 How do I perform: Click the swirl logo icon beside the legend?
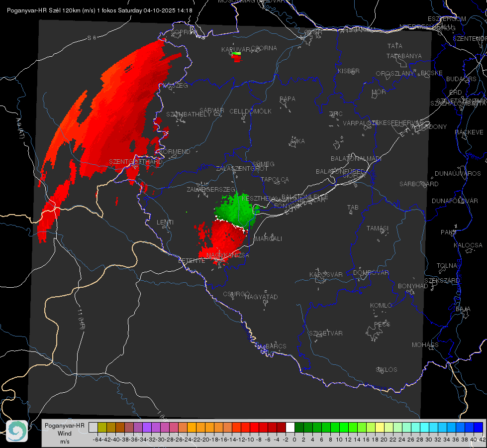tap(17, 431)
